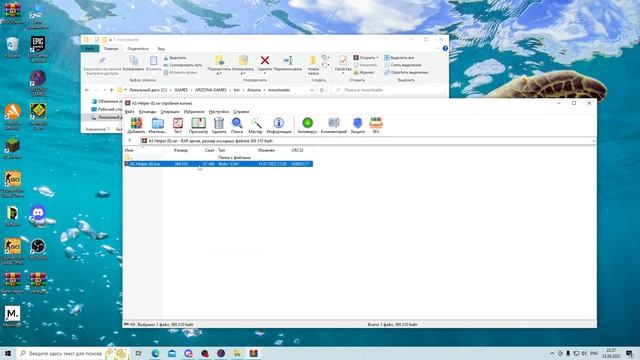Open the Команды menu in WinRAR

147,112
